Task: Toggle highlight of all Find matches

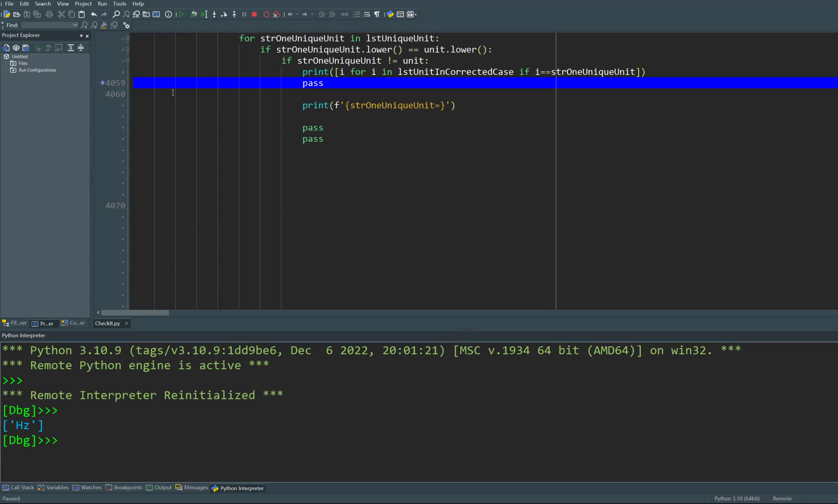Action: (x=103, y=25)
